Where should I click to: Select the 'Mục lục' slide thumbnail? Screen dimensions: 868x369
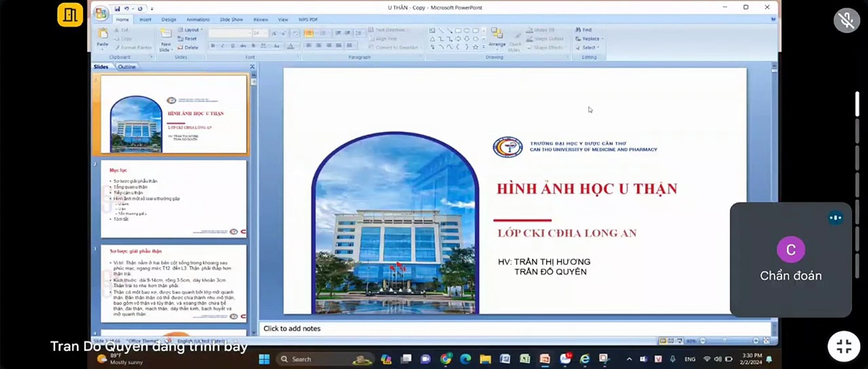[x=174, y=199]
